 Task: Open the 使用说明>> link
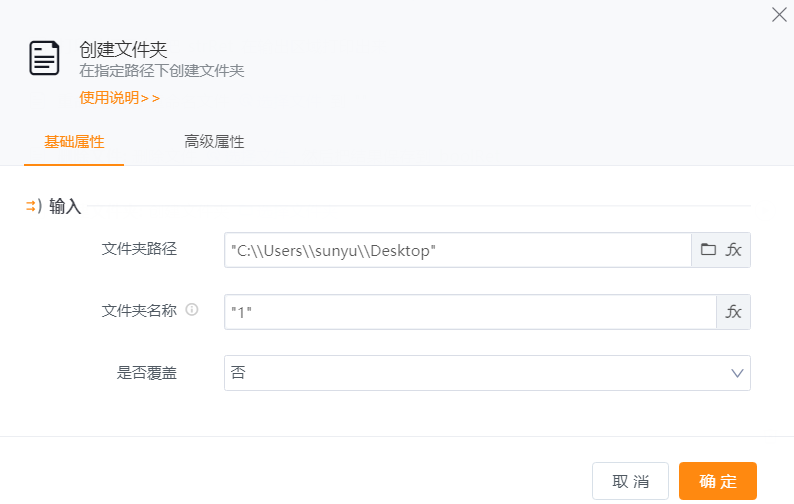(x=119, y=98)
